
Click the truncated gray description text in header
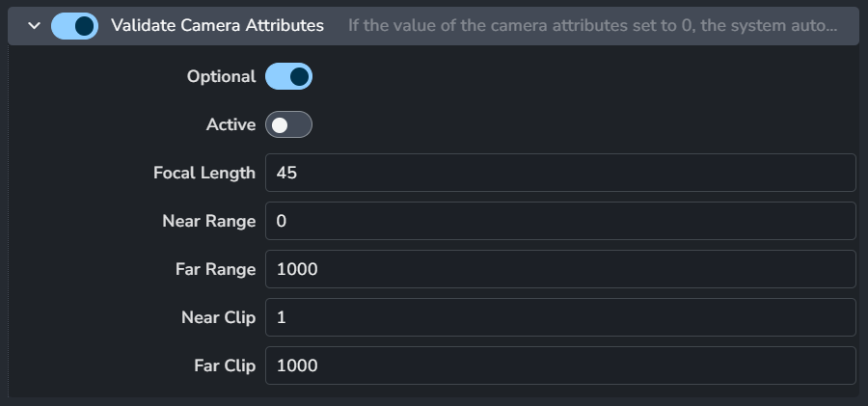(x=592, y=25)
